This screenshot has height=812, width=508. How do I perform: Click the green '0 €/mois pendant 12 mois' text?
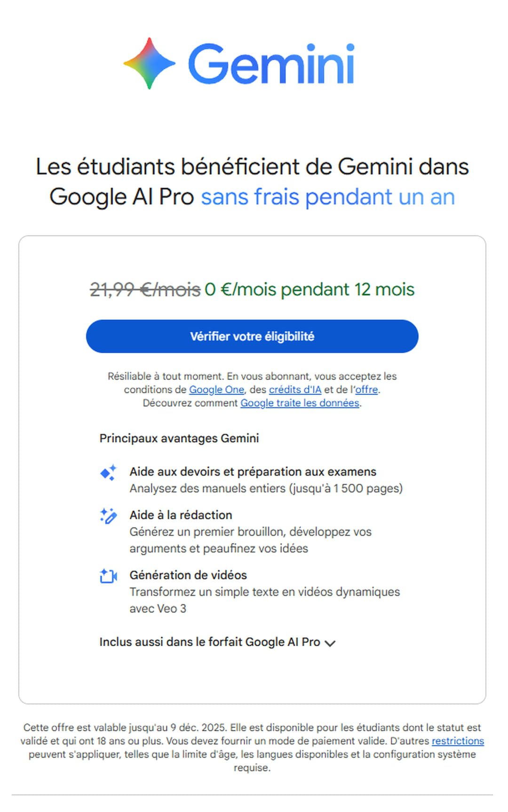coord(310,289)
